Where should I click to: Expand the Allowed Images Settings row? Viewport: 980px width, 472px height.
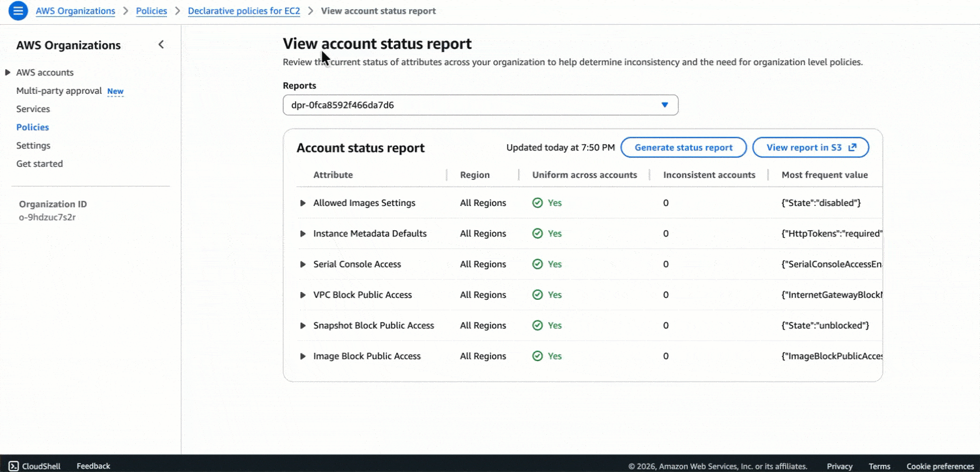tap(303, 203)
